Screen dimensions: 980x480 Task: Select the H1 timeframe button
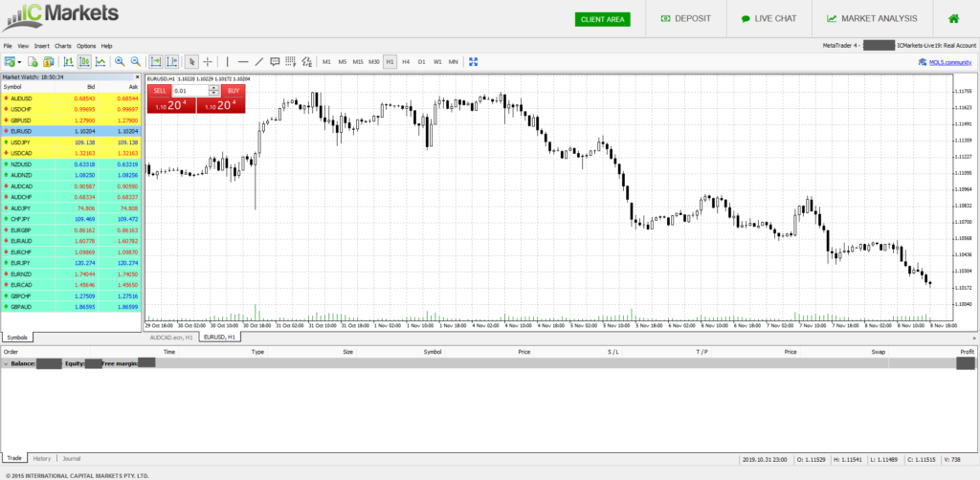click(x=390, y=62)
